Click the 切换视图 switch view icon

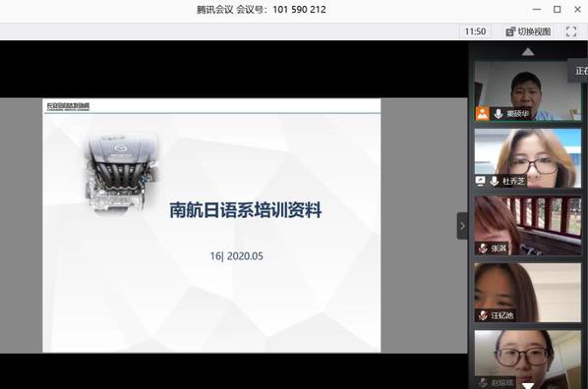pos(510,31)
